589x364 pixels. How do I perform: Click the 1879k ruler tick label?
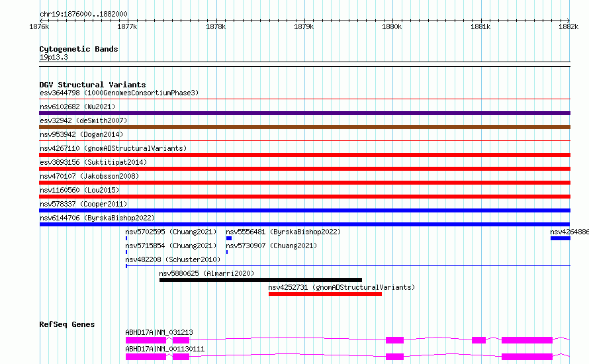point(304,26)
